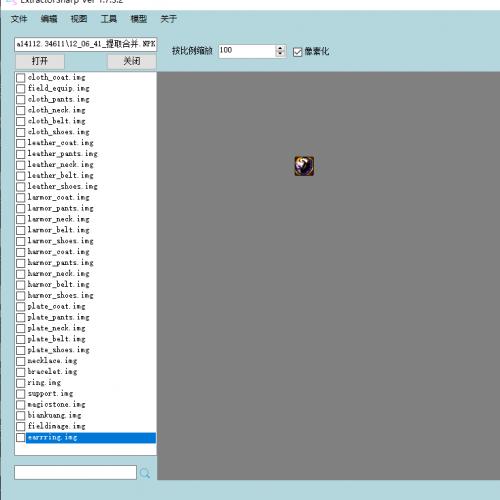The height and width of the screenshot is (500, 500).
Task: Select magicstone.img list entry
Action: [x=56, y=404]
